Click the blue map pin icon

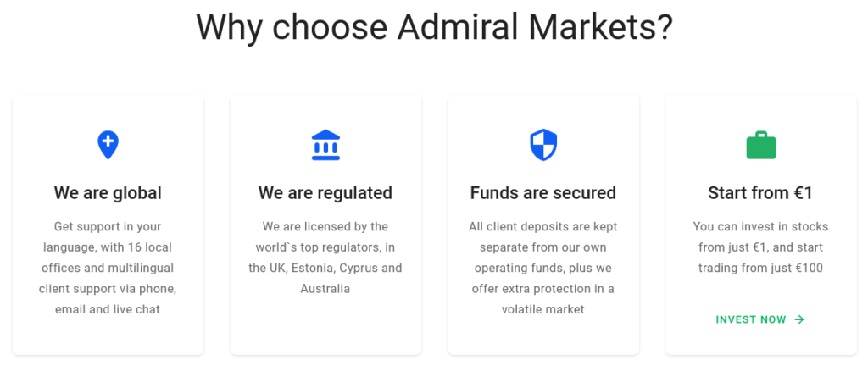coord(108,145)
